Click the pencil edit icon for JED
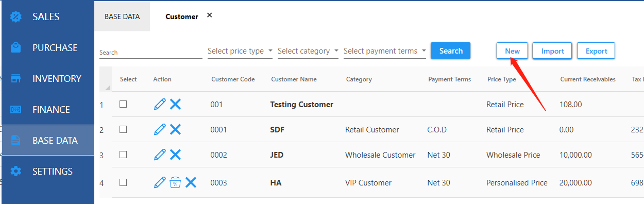 (x=160, y=155)
